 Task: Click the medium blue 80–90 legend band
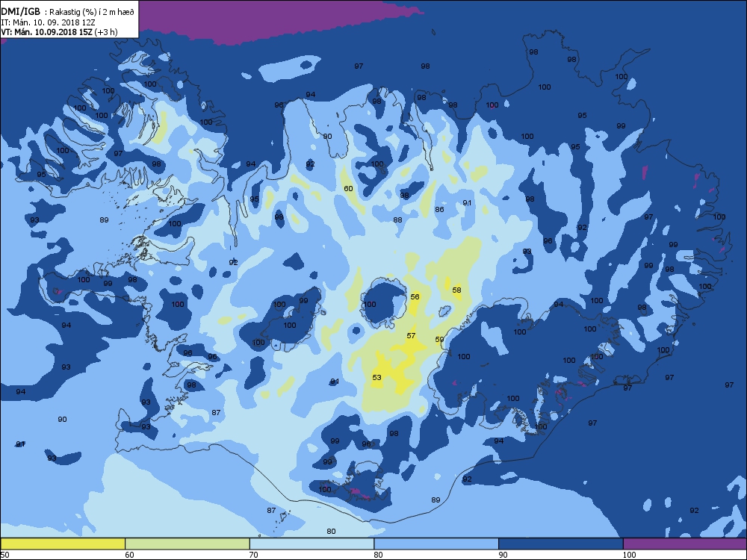click(x=436, y=544)
